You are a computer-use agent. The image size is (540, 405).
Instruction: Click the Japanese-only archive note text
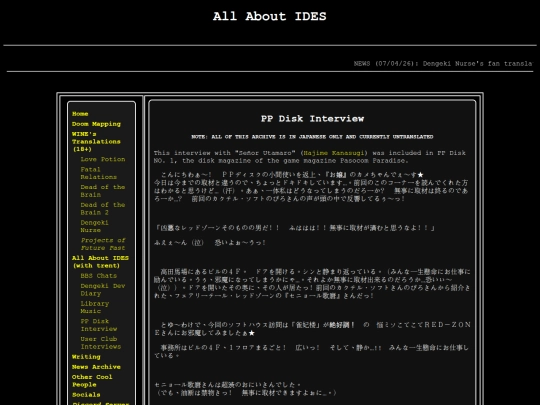[x=312, y=137]
